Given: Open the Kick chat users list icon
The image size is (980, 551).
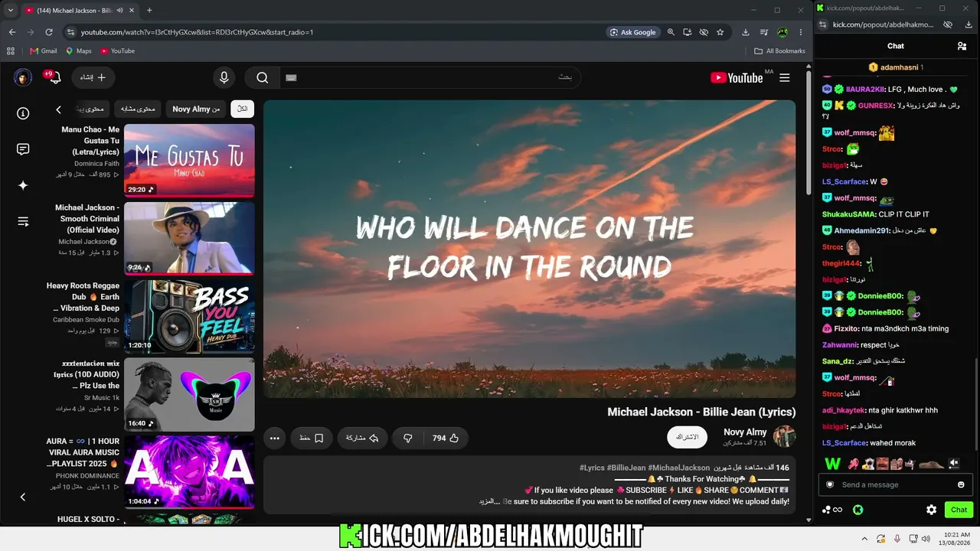Looking at the screenshot, I should click(x=962, y=46).
